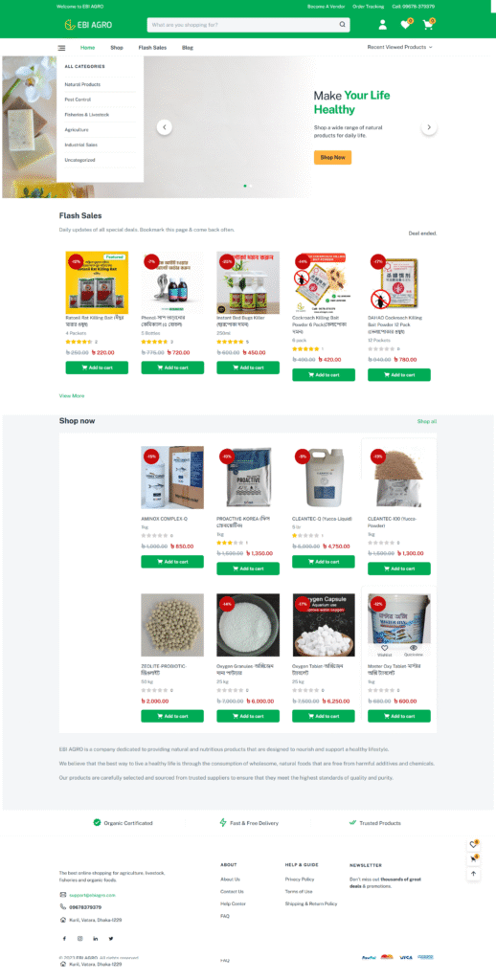Select the second slider dot indicator
Image resolution: width=496 pixels, height=980 pixels.
[x=252, y=186]
